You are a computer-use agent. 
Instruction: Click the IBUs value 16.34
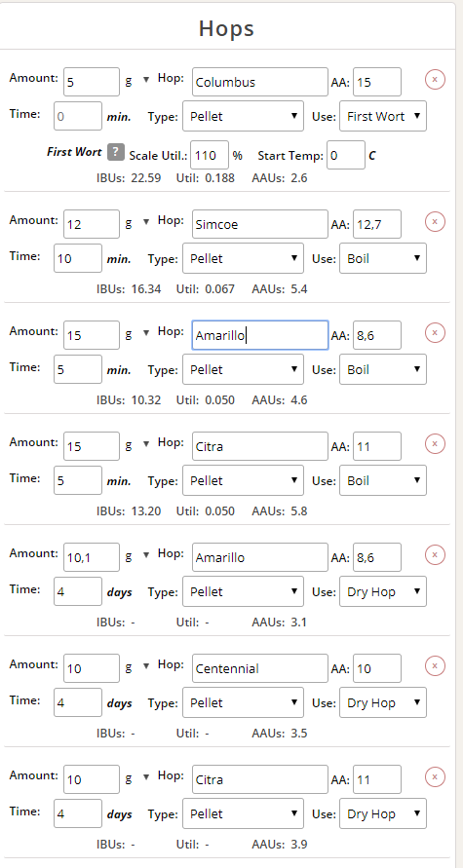point(145,289)
